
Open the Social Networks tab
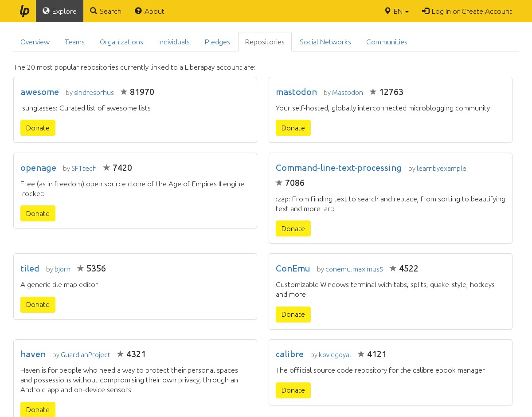[x=325, y=42]
